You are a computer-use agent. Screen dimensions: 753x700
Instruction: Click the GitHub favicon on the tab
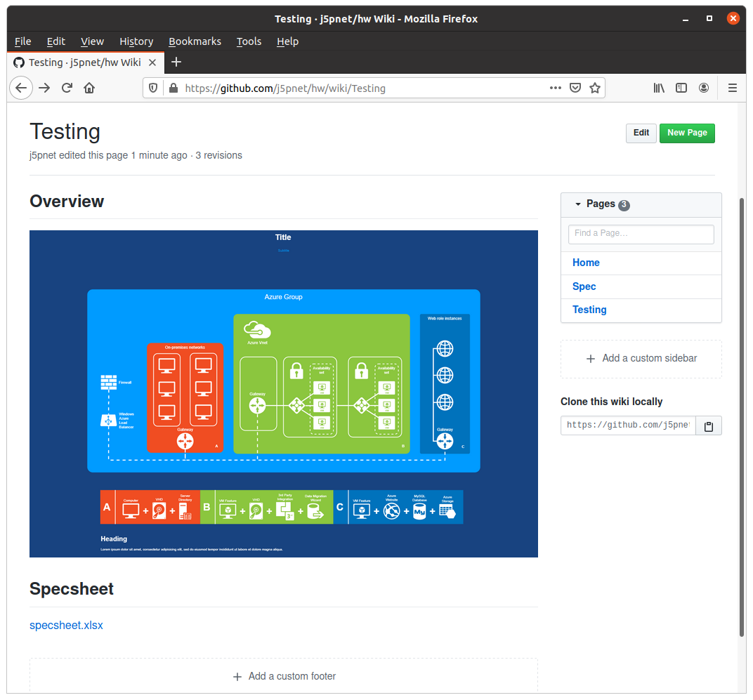pos(19,62)
